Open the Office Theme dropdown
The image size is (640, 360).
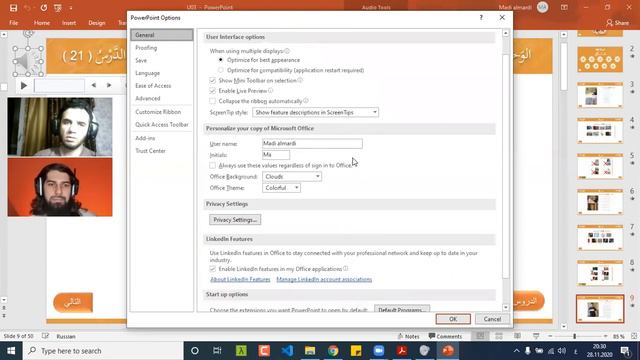tap(281, 188)
